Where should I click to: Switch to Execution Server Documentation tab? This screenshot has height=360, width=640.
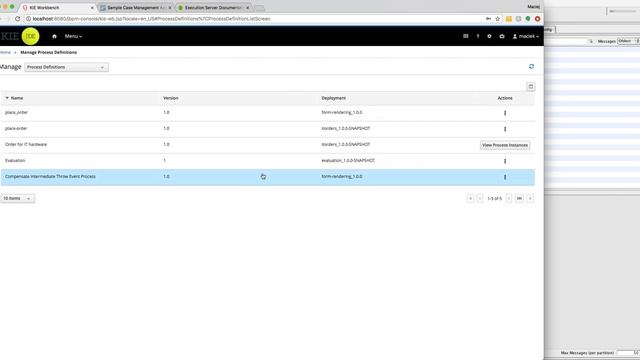click(x=213, y=8)
